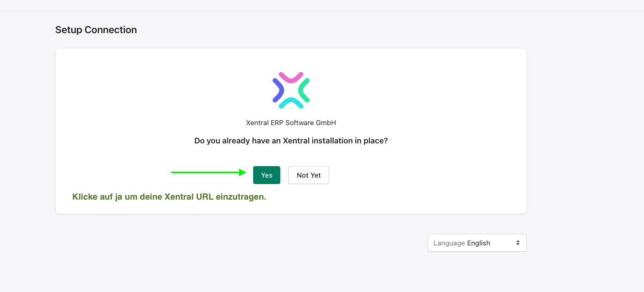Click the blue left arc of logo
The image size is (644, 292).
(278, 91)
